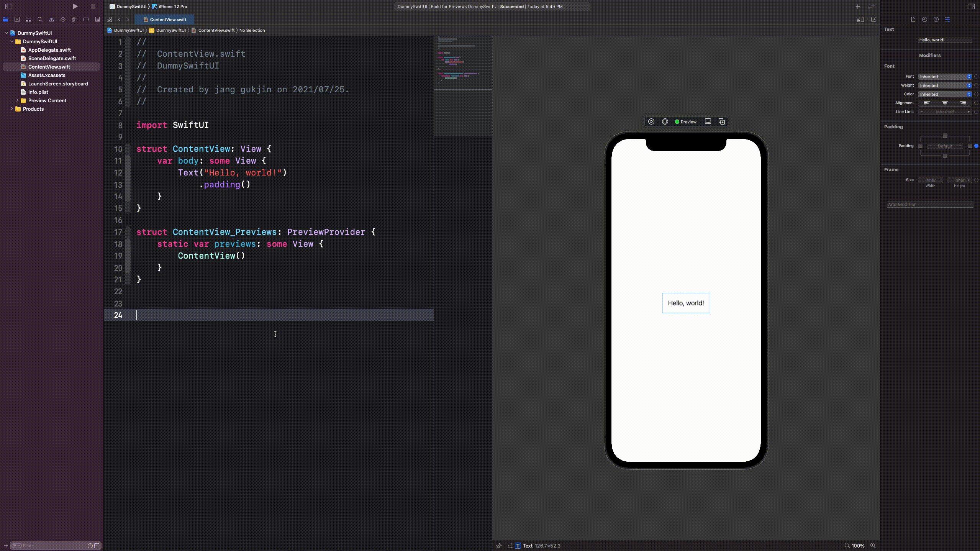Expand the Preview Content folder

click(17, 100)
